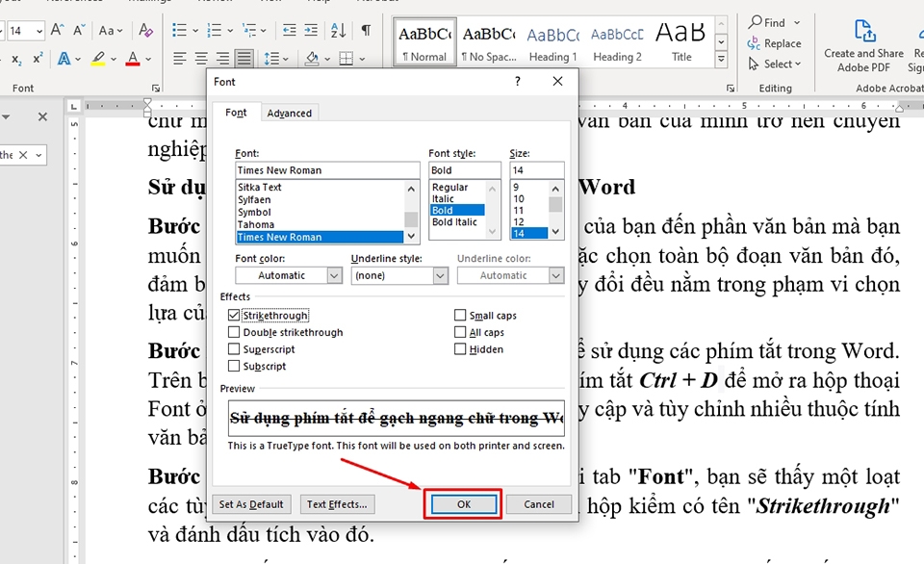The image size is (924, 564).
Task: Open the Change Case Aa menu
Action: point(110,30)
